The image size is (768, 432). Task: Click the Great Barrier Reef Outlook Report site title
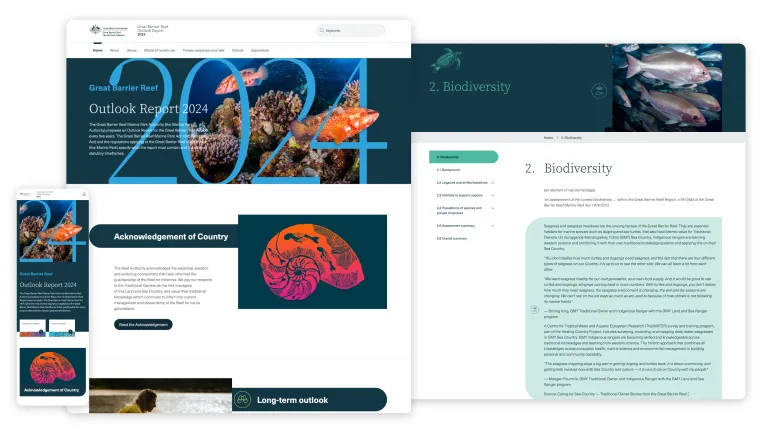pyautogui.click(x=152, y=30)
